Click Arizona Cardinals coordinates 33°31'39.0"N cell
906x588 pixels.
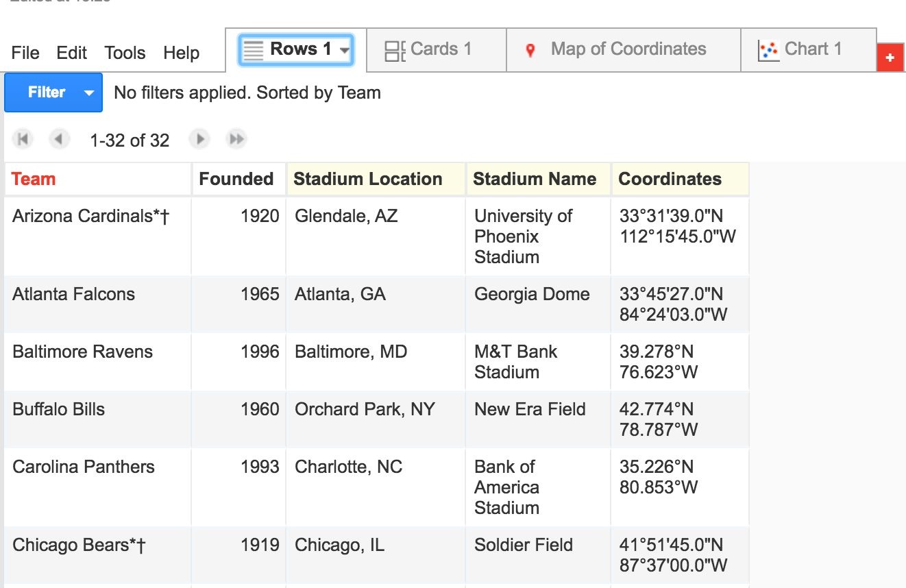680,236
